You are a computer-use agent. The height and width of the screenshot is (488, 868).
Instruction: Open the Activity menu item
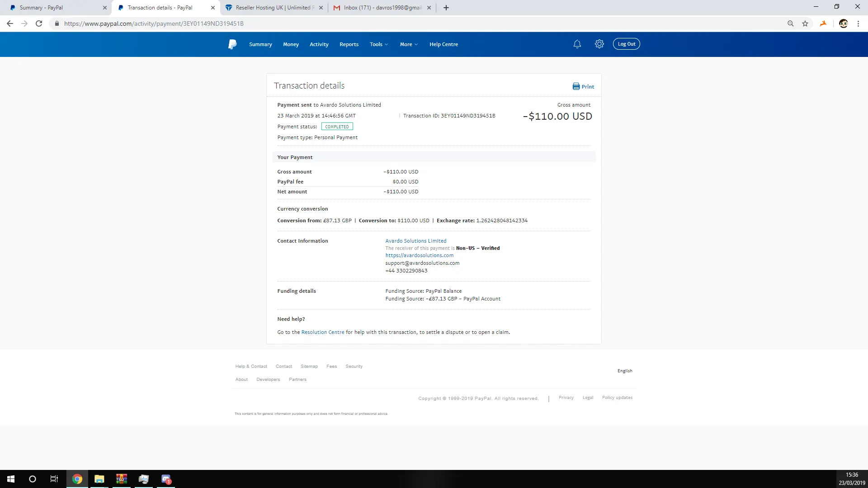click(319, 44)
